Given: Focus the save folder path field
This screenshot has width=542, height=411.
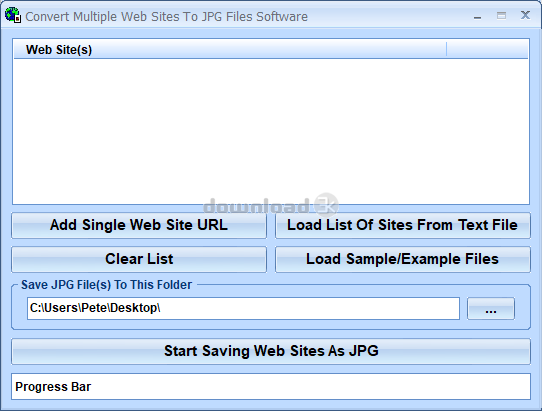Looking at the screenshot, I should click(243, 308).
